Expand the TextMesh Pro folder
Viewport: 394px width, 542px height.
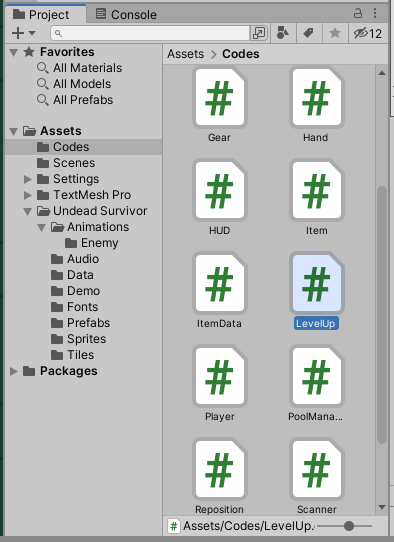(28, 195)
